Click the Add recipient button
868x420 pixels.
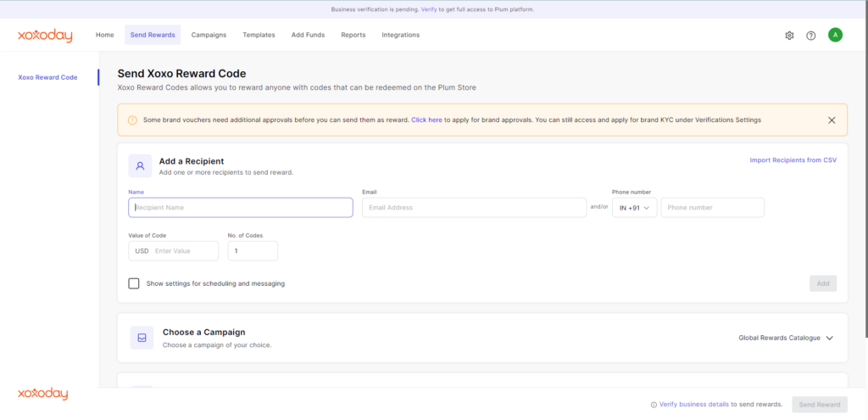(x=823, y=283)
